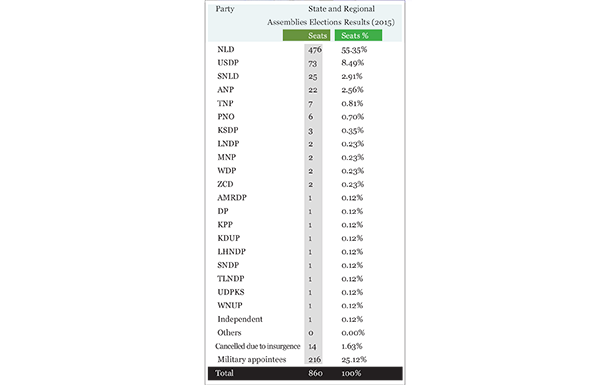Click the 476 seats value
This screenshot has height=385, width=615.
pos(315,49)
